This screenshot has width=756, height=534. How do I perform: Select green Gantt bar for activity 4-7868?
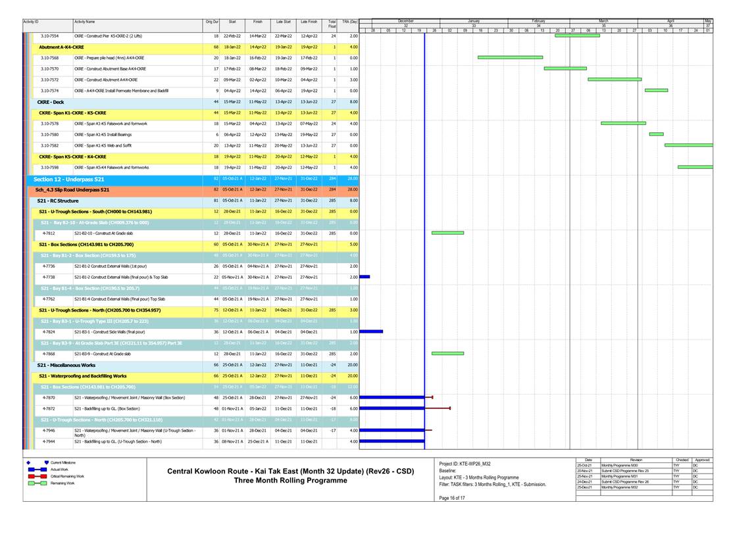pos(447,353)
